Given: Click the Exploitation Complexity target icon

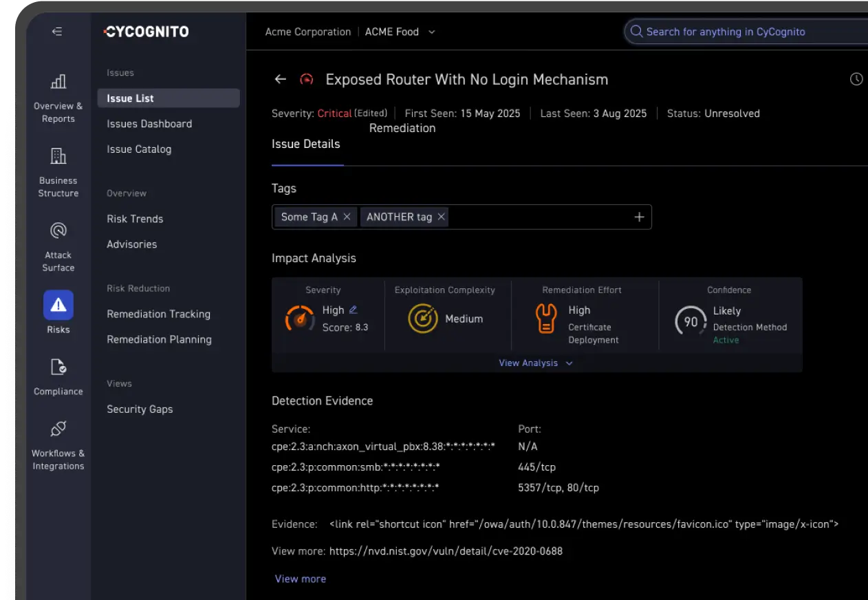Looking at the screenshot, I should (422, 319).
